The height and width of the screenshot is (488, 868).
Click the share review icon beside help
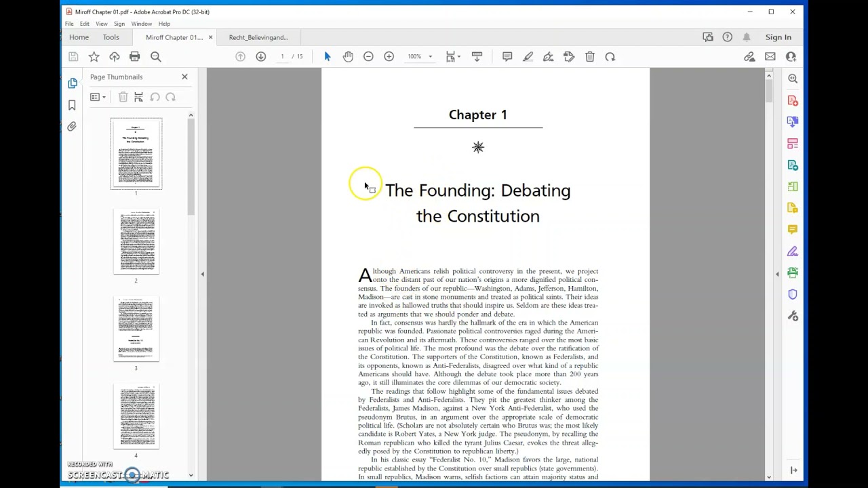pos(708,37)
